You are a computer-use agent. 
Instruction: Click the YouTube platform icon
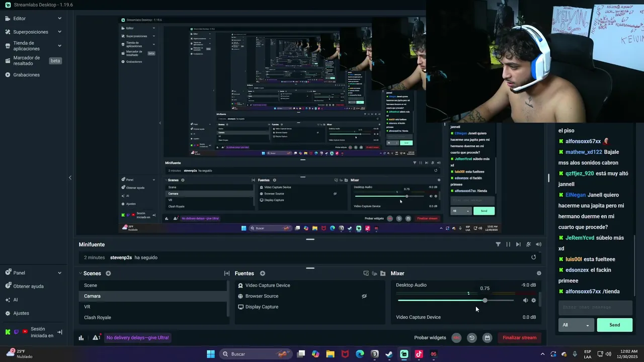click(x=25, y=332)
